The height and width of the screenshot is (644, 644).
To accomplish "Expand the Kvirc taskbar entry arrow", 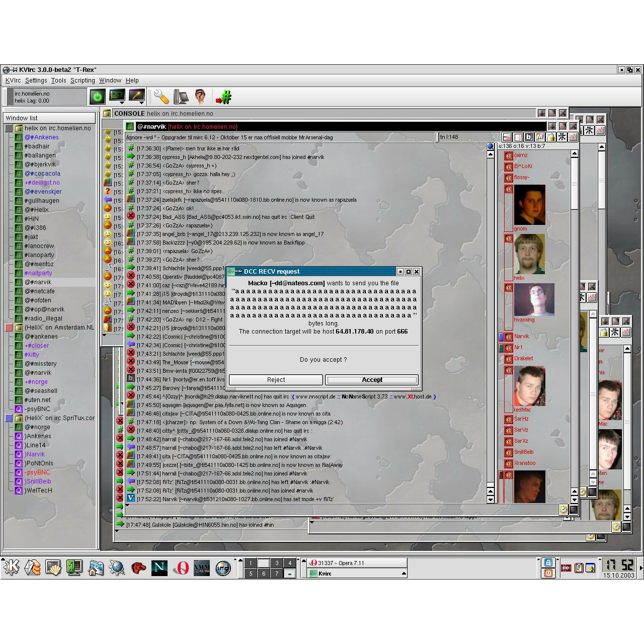I will tap(403, 574).
